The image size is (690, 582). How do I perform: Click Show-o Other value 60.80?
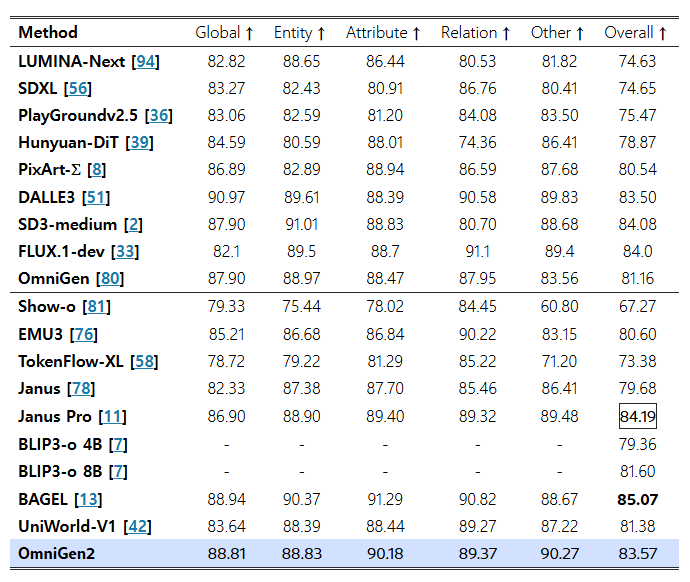pyautogui.click(x=559, y=306)
